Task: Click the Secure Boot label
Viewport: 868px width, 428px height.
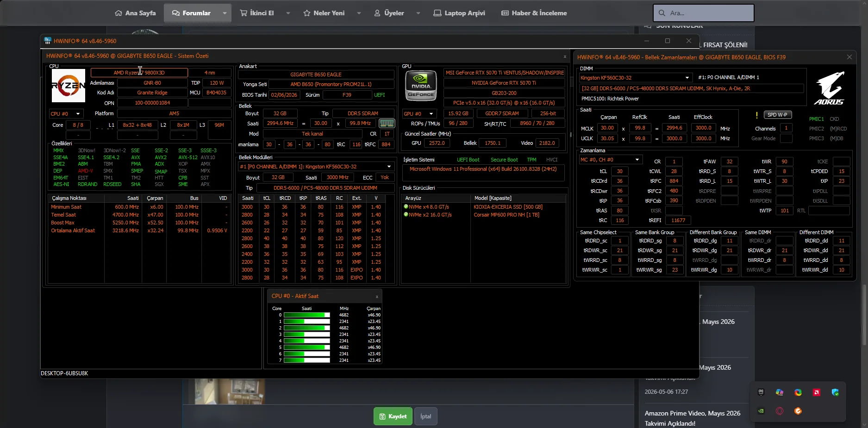Action: point(504,160)
